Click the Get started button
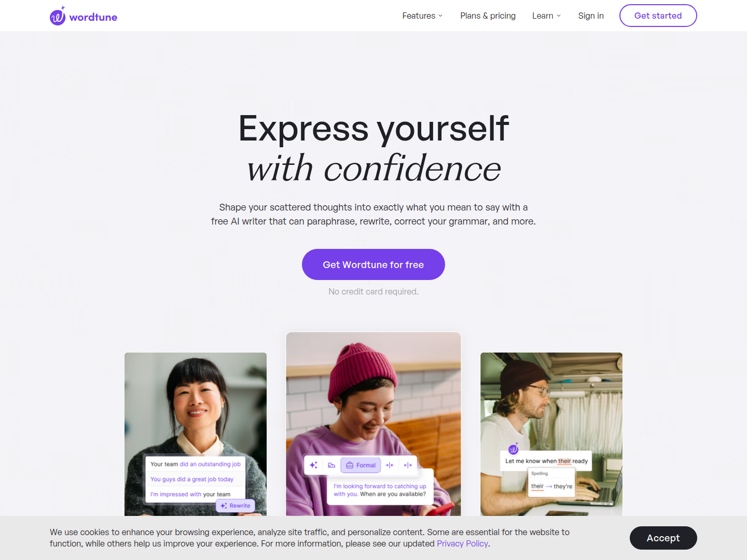Screen dimensions: 747x560 (658, 16)
